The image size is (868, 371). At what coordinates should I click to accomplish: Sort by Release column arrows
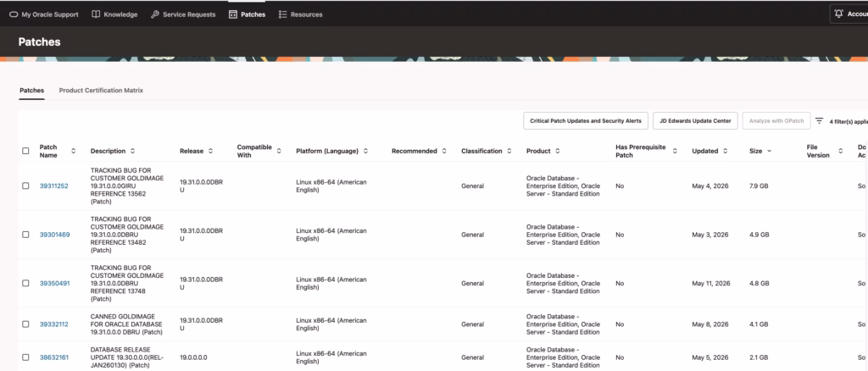(210, 151)
